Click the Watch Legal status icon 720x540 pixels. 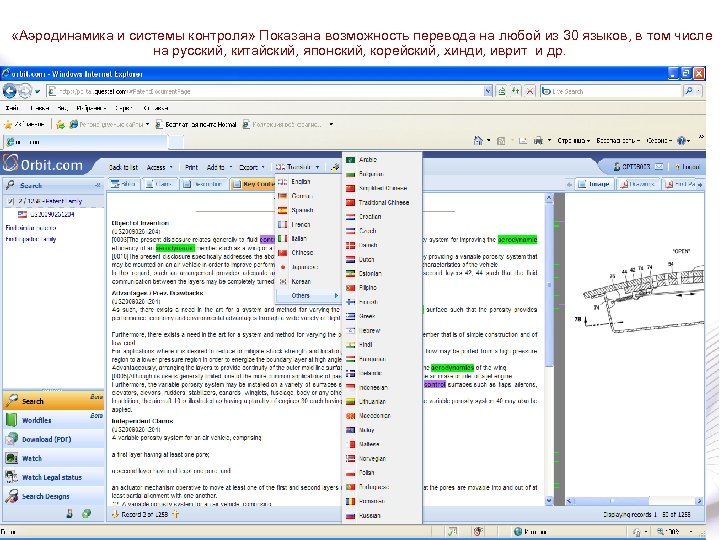tap(11, 477)
